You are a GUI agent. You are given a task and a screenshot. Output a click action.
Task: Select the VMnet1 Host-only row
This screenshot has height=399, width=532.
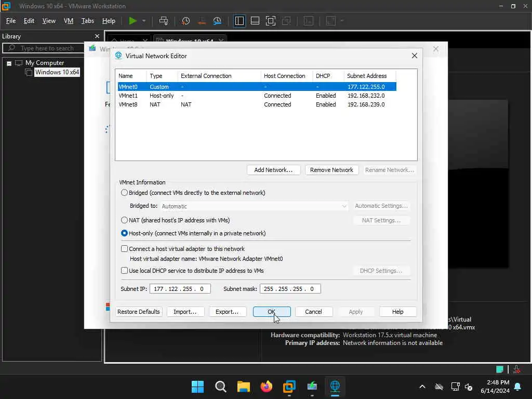[257, 96]
